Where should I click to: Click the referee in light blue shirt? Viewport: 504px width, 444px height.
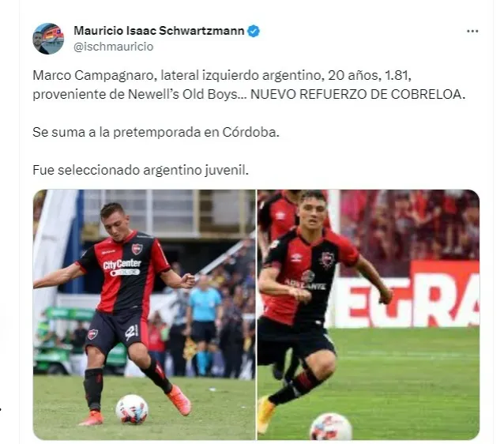[x=203, y=325]
